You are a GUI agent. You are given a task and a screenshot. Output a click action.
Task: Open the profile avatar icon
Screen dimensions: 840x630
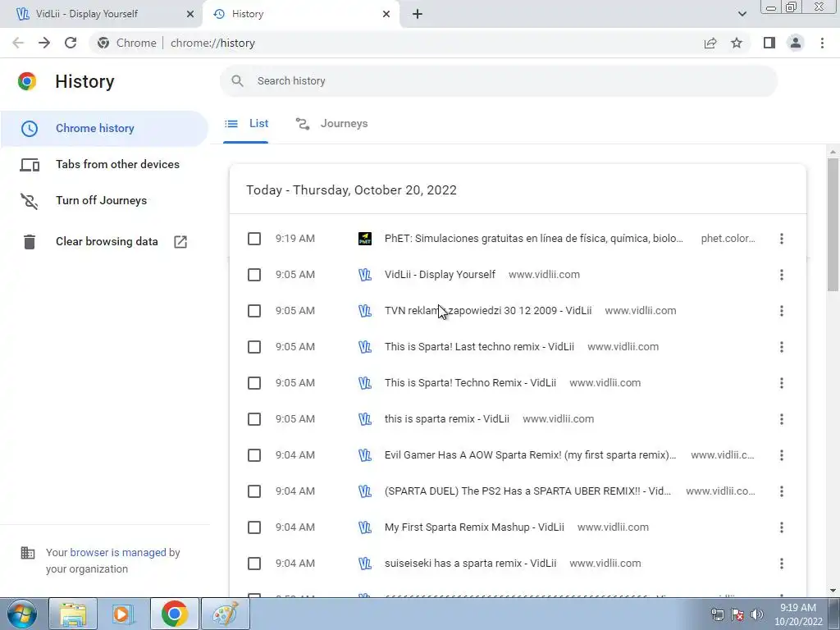click(x=796, y=43)
